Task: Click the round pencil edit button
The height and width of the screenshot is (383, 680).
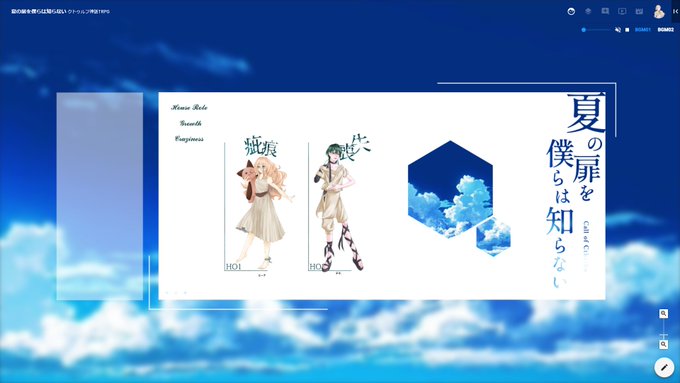Action: [664, 367]
